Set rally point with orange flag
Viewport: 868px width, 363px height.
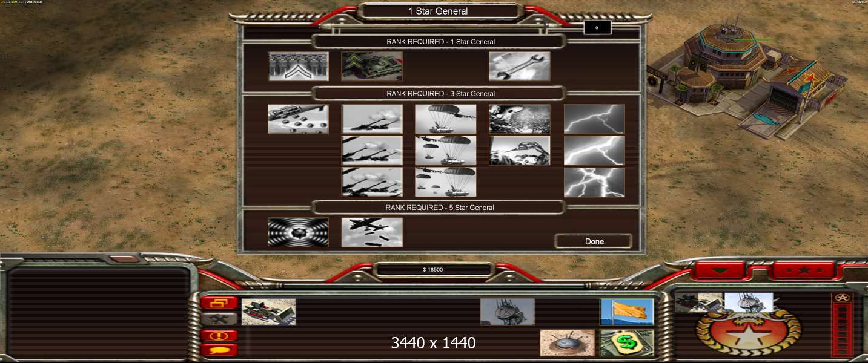point(627,312)
